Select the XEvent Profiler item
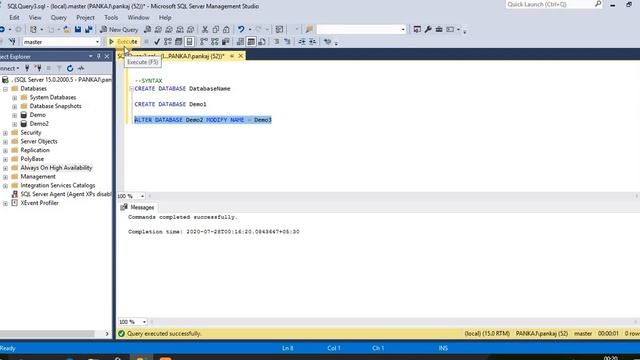640x360 pixels. pos(39,203)
